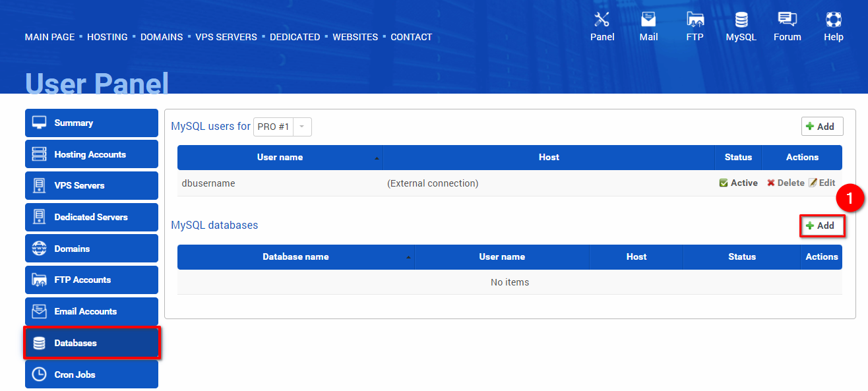This screenshot has width=868, height=391.
Task: Click the FTP Accounts folder icon
Action: (x=40, y=280)
